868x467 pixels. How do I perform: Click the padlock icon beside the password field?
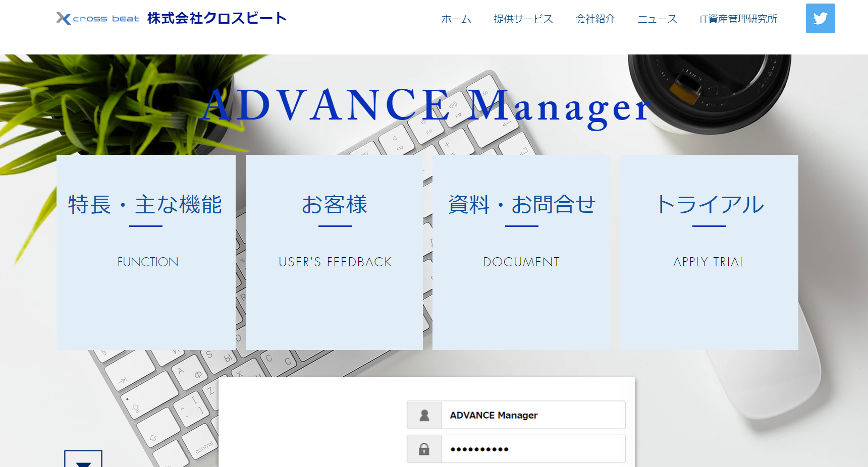pyautogui.click(x=424, y=449)
